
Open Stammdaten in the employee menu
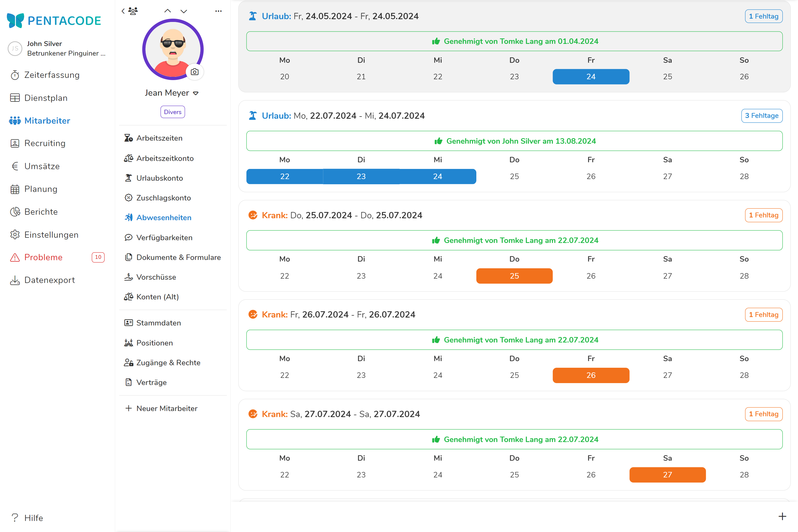(x=159, y=323)
